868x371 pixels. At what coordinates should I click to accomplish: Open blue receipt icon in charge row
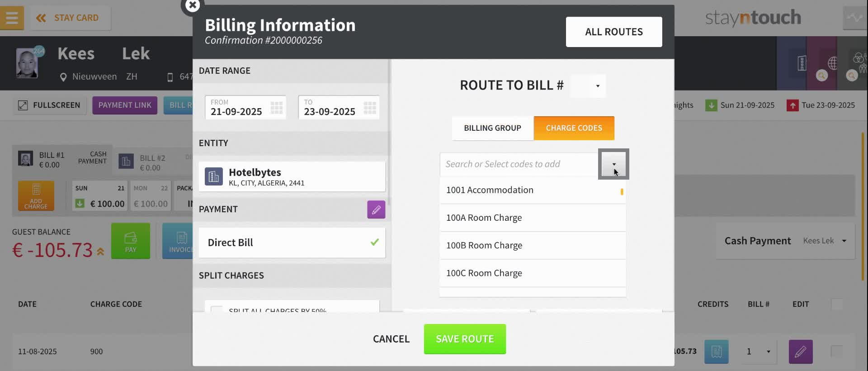[x=717, y=352]
